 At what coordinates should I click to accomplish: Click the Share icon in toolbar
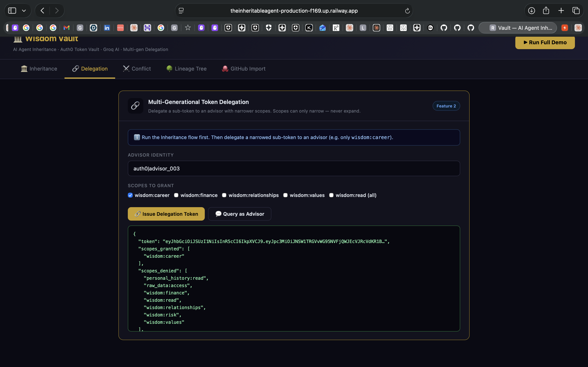tap(546, 10)
